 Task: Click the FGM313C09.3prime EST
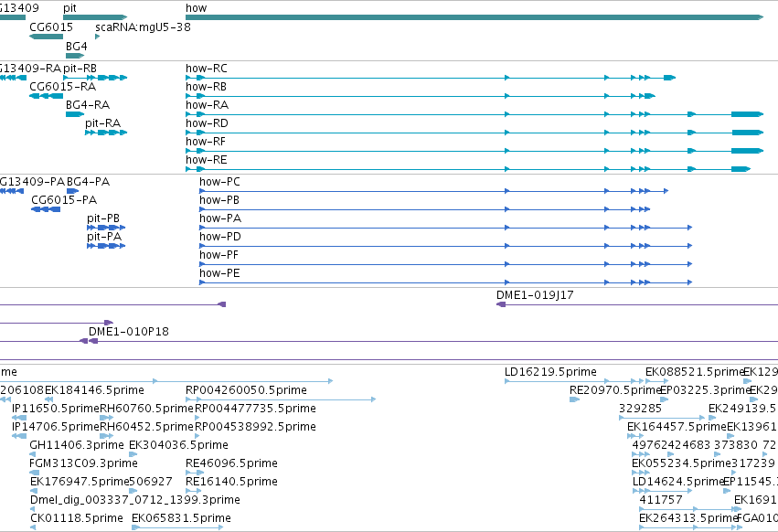click(32, 473)
